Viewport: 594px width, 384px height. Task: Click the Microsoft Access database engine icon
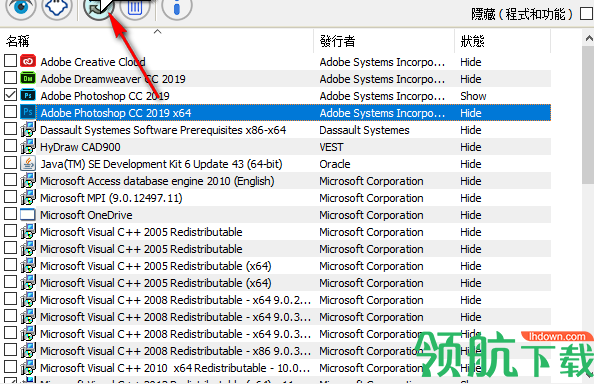click(28, 181)
